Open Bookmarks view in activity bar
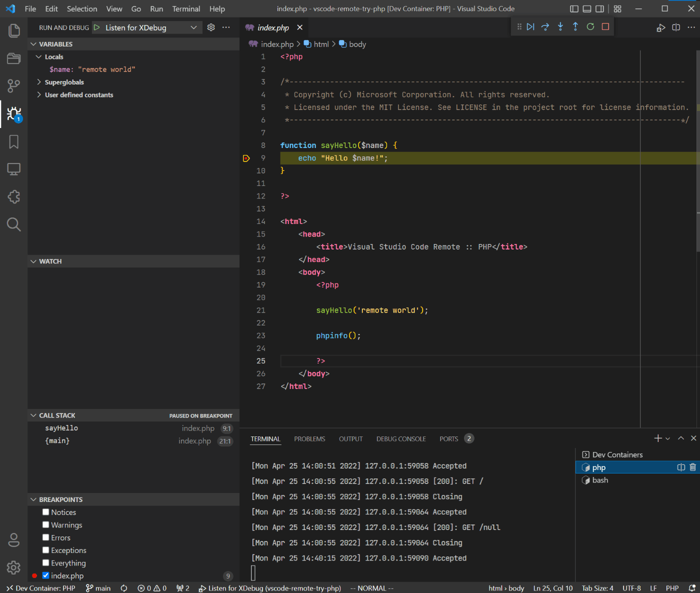The image size is (700, 593). click(14, 142)
